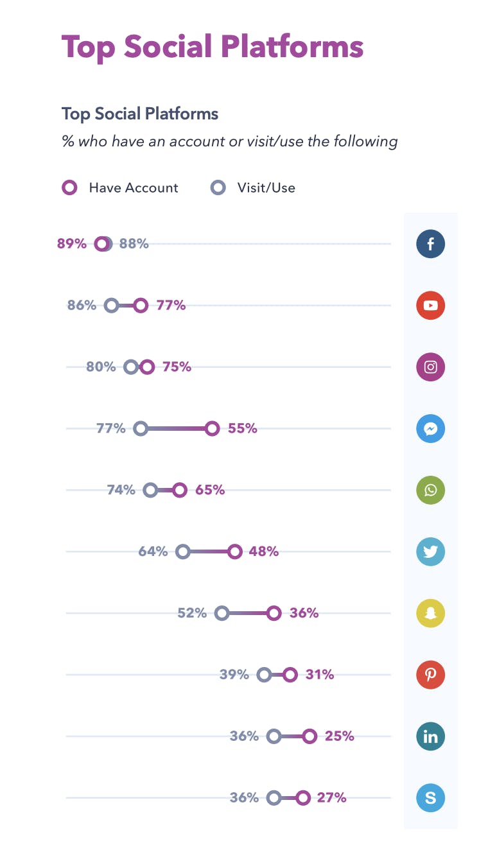This screenshot has height=868, width=488.
Task: Select the 48% Twitter account data point
Action: [x=235, y=551]
